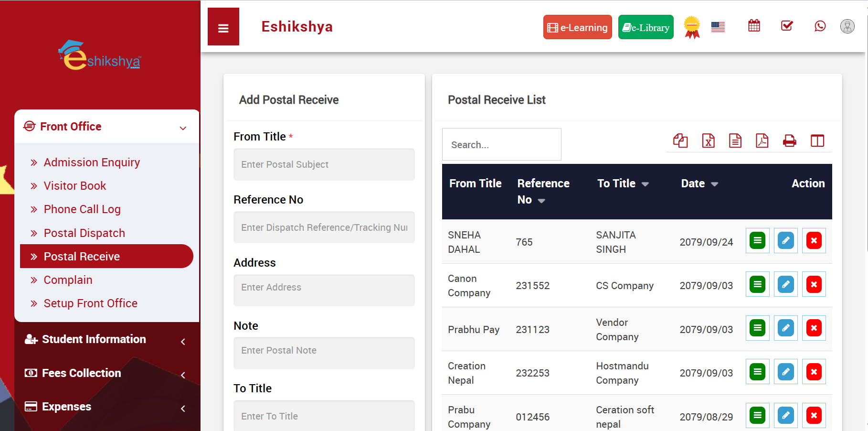Viewport: 868px width, 431px height.
Task: Open the calendar icon in header
Action: click(x=754, y=26)
